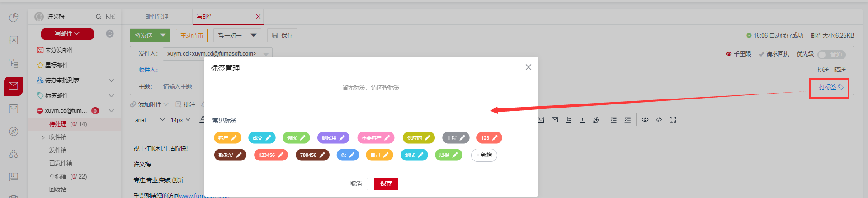Click the preview eye icon in editor toolbar
The height and width of the screenshot is (198, 868).
tap(645, 120)
